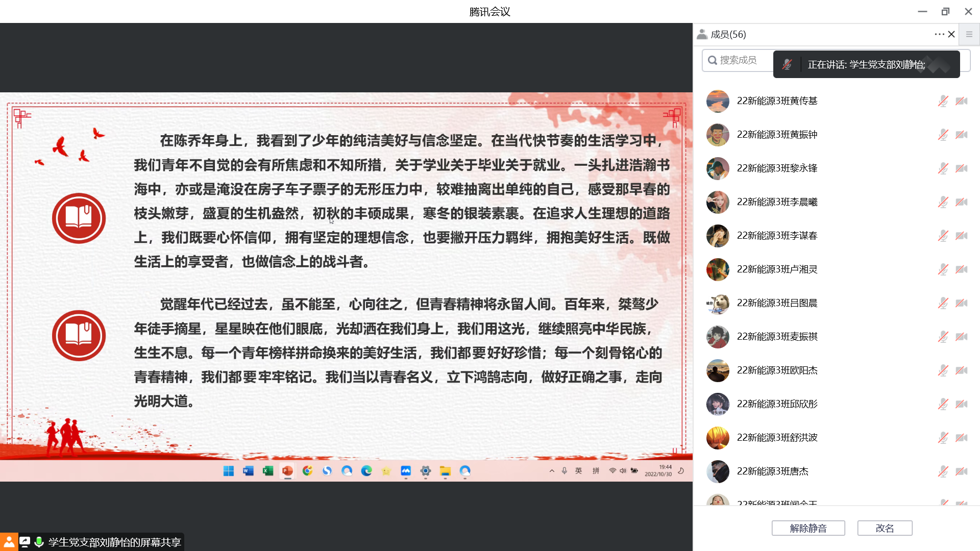Click camera icon for 22新能源3班卢湘灵
This screenshot has width=980, height=551.
click(x=962, y=269)
